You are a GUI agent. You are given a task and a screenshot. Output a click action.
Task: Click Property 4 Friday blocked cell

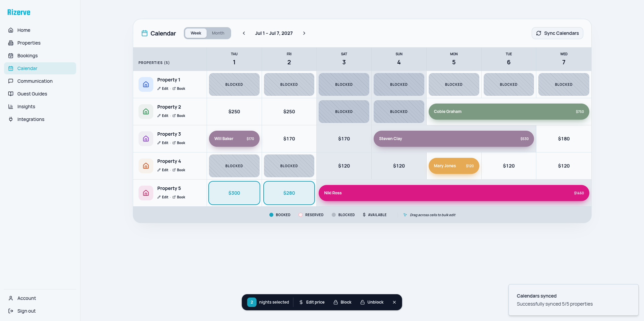click(x=289, y=166)
